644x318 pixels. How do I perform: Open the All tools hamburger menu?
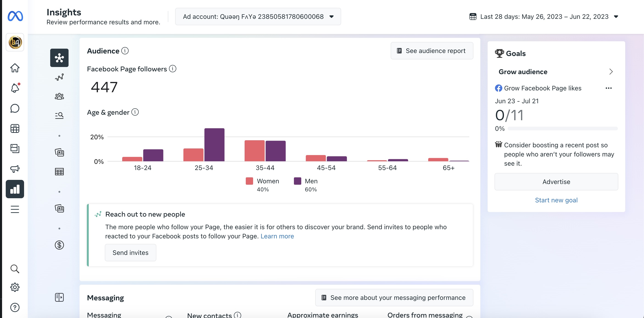(x=15, y=209)
